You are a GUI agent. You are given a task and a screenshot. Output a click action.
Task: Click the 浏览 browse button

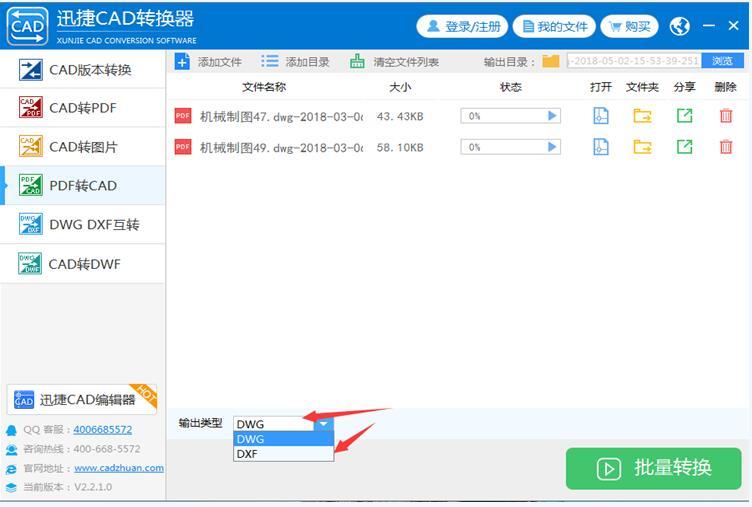(x=722, y=61)
